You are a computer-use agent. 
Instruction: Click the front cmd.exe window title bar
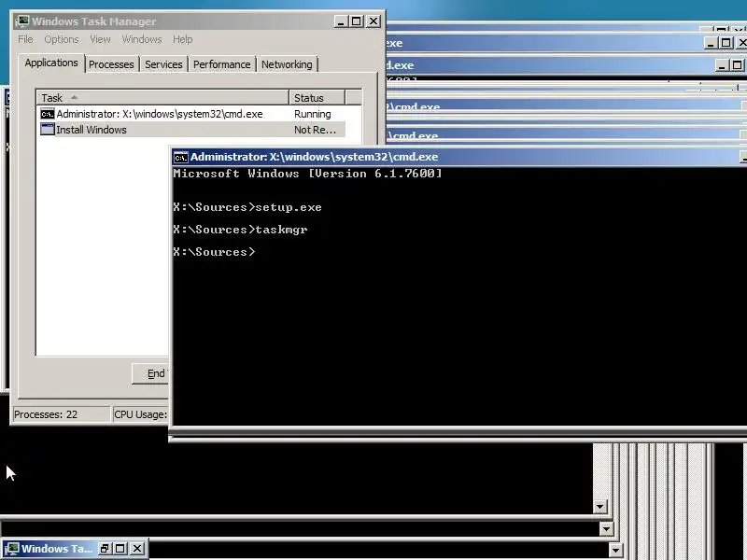point(459,157)
